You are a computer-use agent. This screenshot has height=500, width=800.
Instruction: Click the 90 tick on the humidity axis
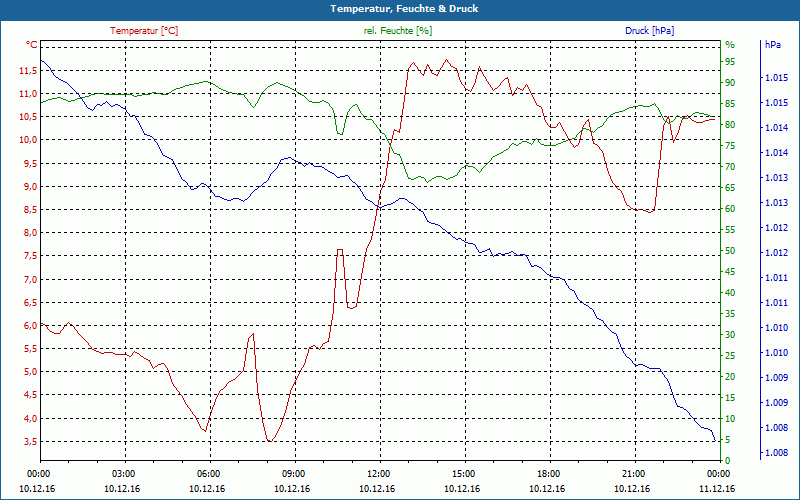tap(730, 83)
